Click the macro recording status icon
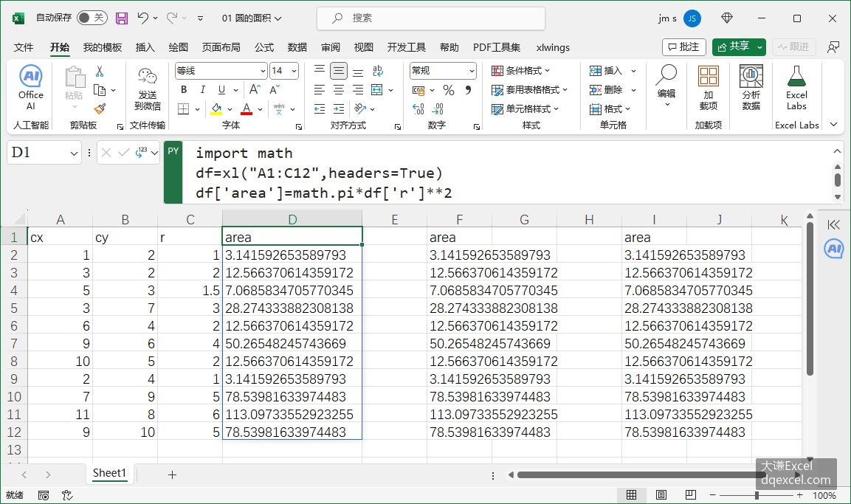 pos(44,495)
